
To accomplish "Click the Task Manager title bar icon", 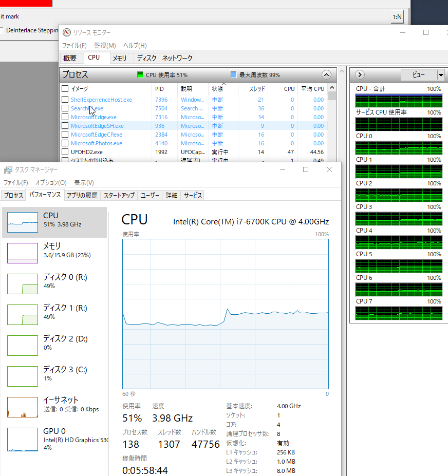I will 8,170.
